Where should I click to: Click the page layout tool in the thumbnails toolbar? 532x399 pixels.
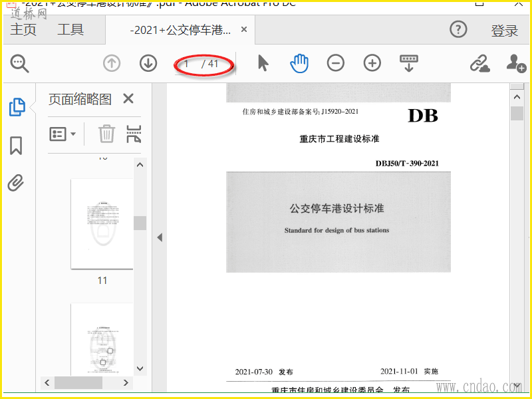134,134
